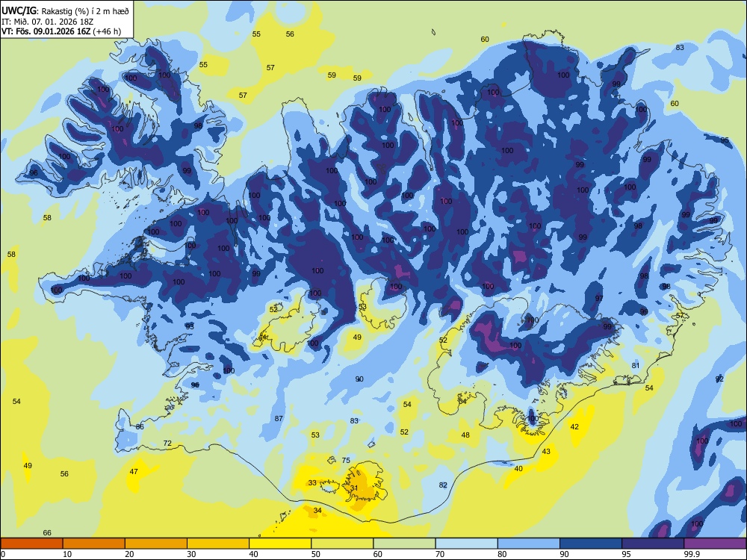Click the humidity value "82" on the map

point(443,485)
